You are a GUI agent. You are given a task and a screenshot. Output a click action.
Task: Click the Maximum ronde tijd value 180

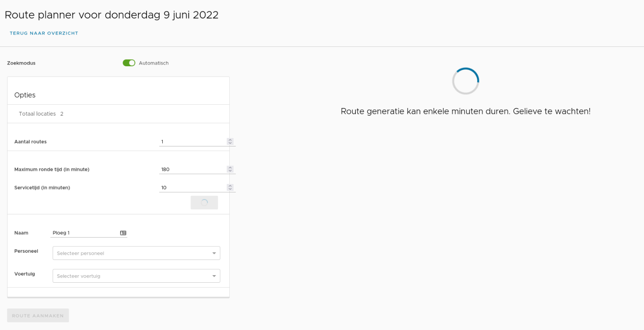(192, 170)
